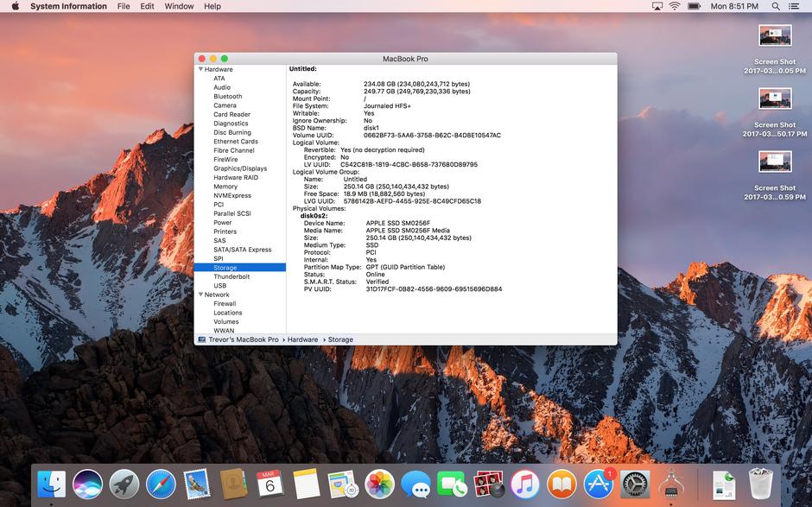Select Power in the Hardware list
The height and width of the screenshot is (507, 812).
223,222
